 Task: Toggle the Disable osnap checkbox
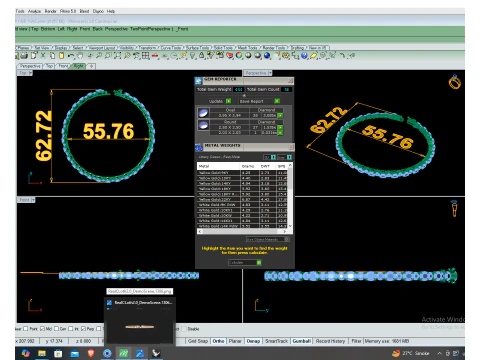(184, 329)
